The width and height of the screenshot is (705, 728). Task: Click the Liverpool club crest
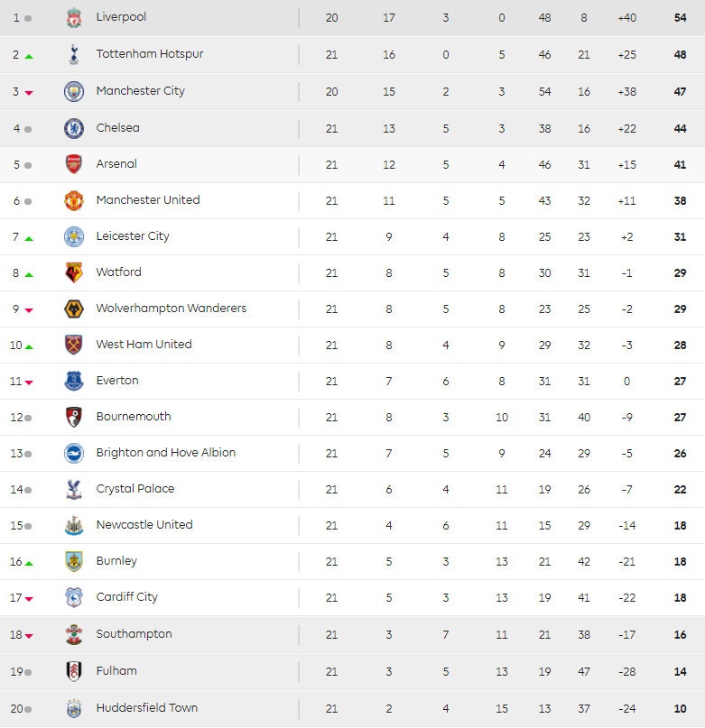point(74,18)
